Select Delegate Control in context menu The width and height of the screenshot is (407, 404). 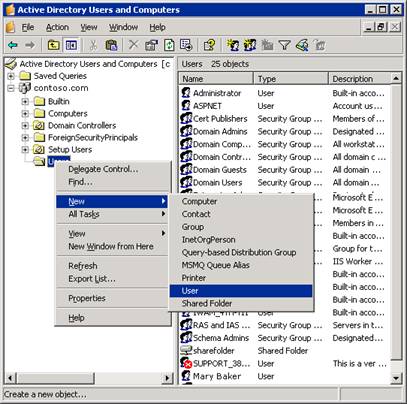coord(112,169)
